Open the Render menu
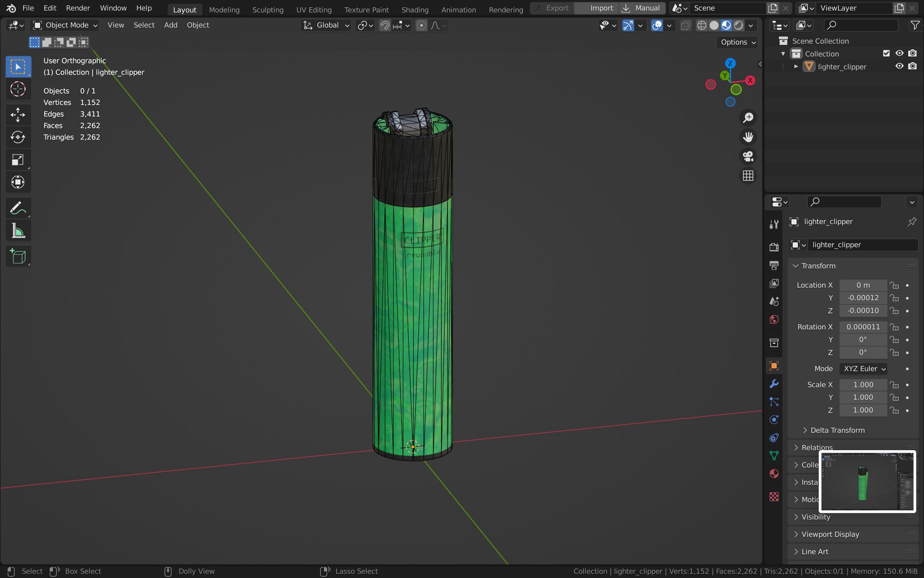Screen dimensions: 924x578 click(x=78, y=8)
